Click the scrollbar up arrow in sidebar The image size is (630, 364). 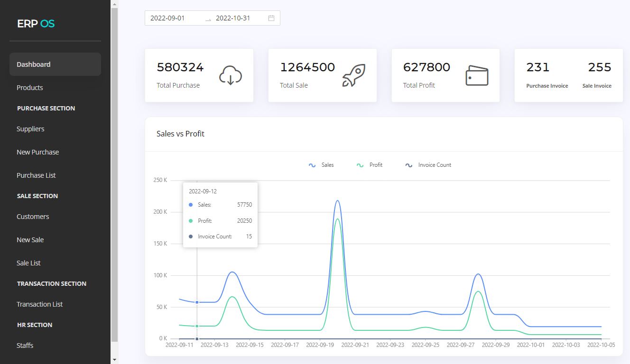(x=114, y=4)
